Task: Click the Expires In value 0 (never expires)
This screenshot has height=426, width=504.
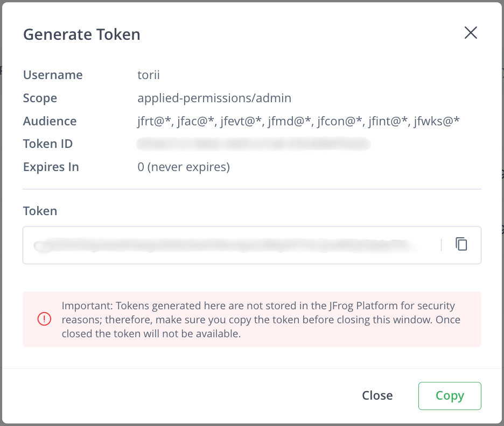Action: point(183,167)
